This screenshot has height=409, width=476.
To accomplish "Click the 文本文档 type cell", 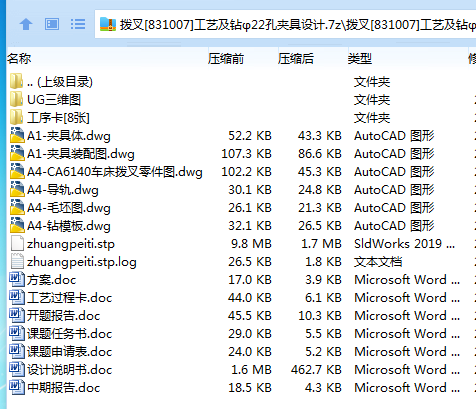I will 378,262.
